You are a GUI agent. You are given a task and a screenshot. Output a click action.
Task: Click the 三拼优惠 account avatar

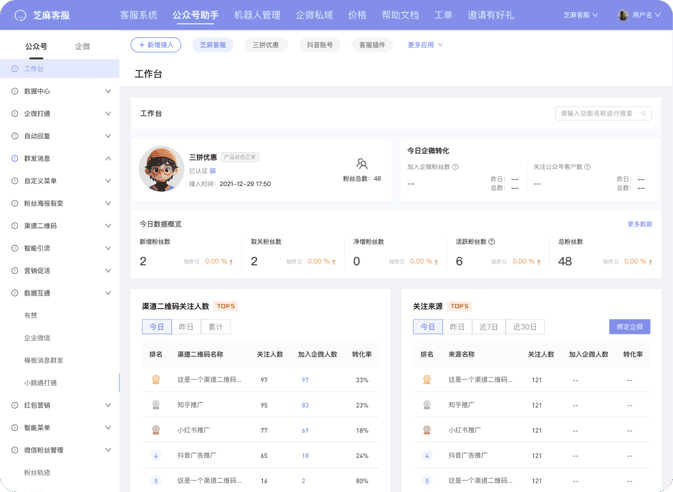160,170
